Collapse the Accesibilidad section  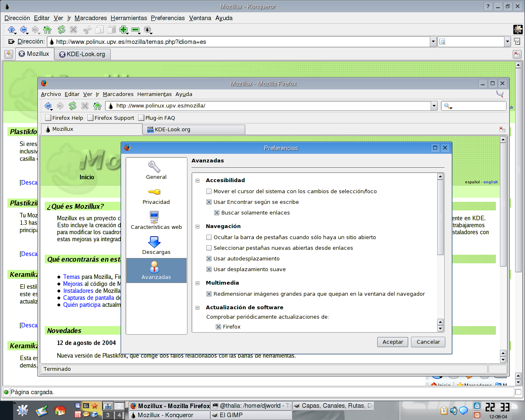(197, 180)
